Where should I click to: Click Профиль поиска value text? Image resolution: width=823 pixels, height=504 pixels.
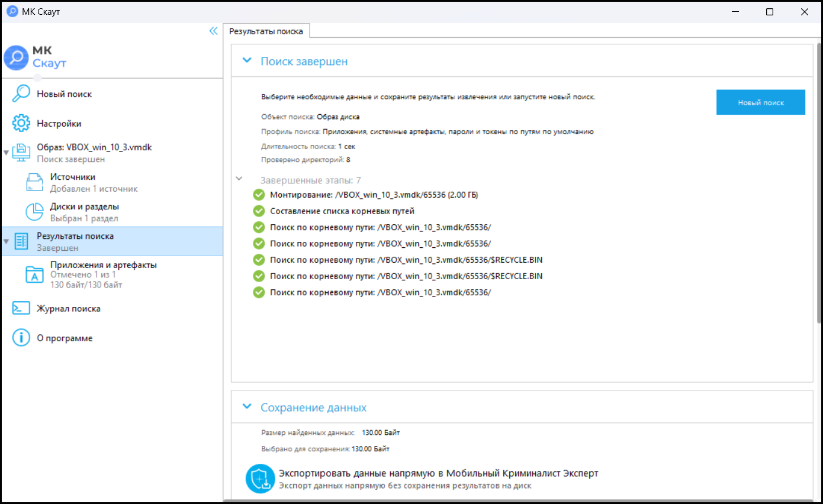point(458,131)
